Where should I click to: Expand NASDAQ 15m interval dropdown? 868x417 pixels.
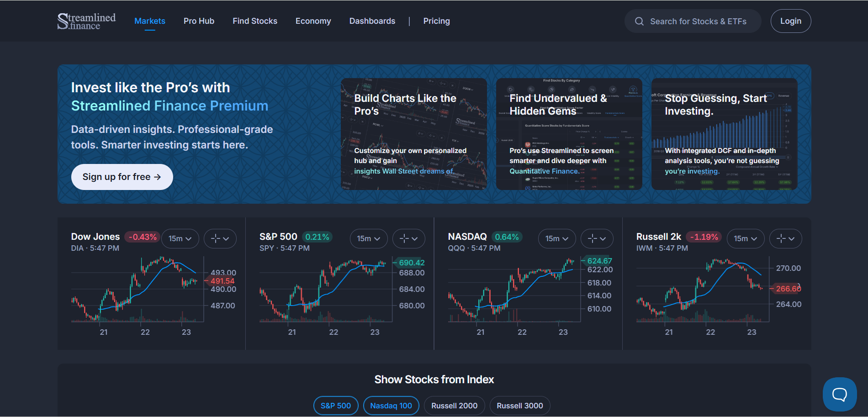coord(557,238)
